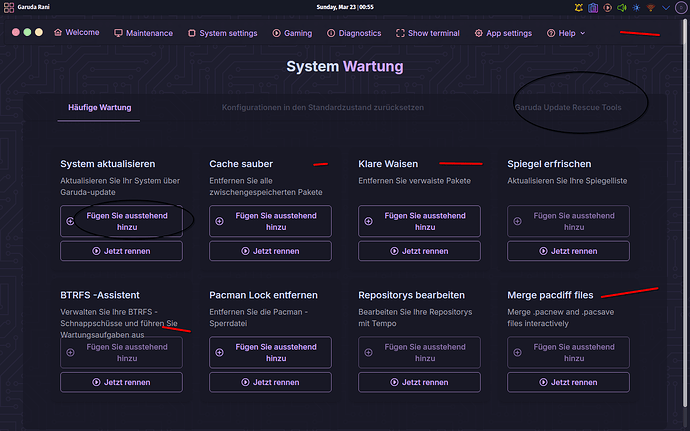Add Cache sauber to pending actions
Screen dimensions: 690x431
click(x=270, y=221)
